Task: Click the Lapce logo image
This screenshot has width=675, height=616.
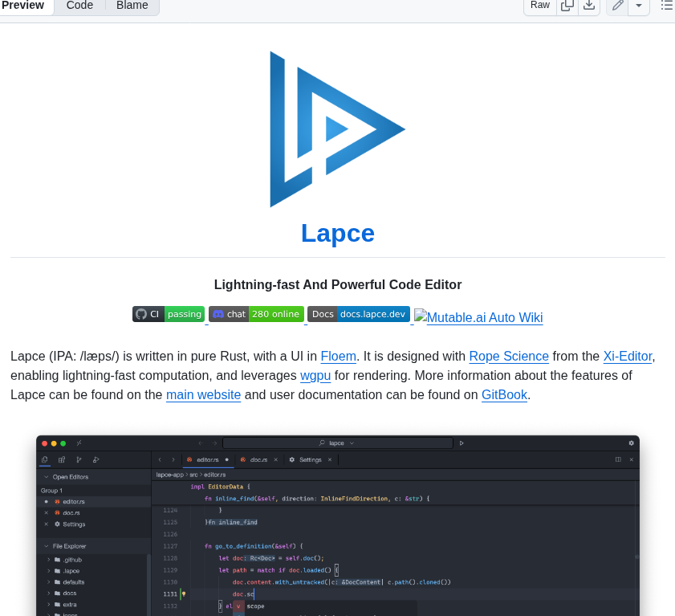Action: [337, 129]
